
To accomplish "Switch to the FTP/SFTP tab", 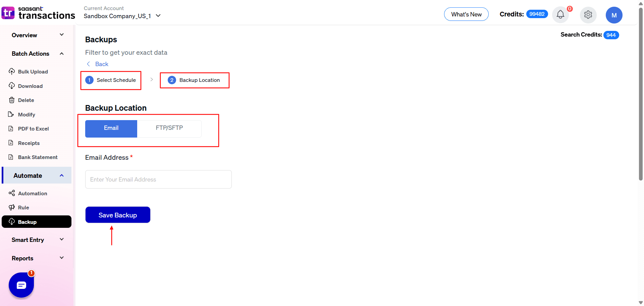I will click(169, 129).
